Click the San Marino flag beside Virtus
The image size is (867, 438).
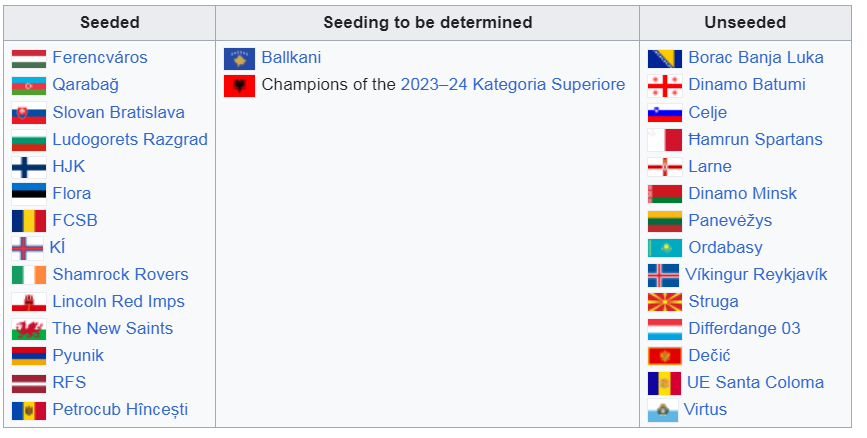pos(663,410)
